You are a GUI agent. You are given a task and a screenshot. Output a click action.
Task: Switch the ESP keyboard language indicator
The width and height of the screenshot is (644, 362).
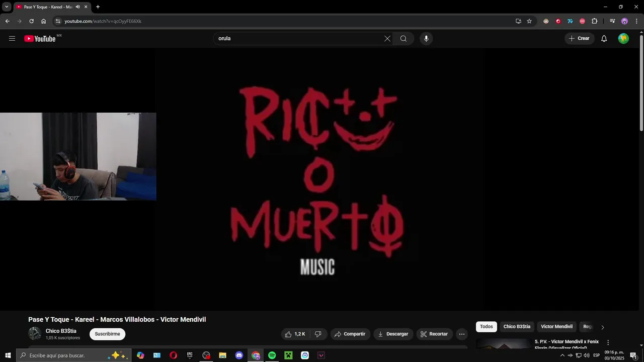(x=597, y=355)
